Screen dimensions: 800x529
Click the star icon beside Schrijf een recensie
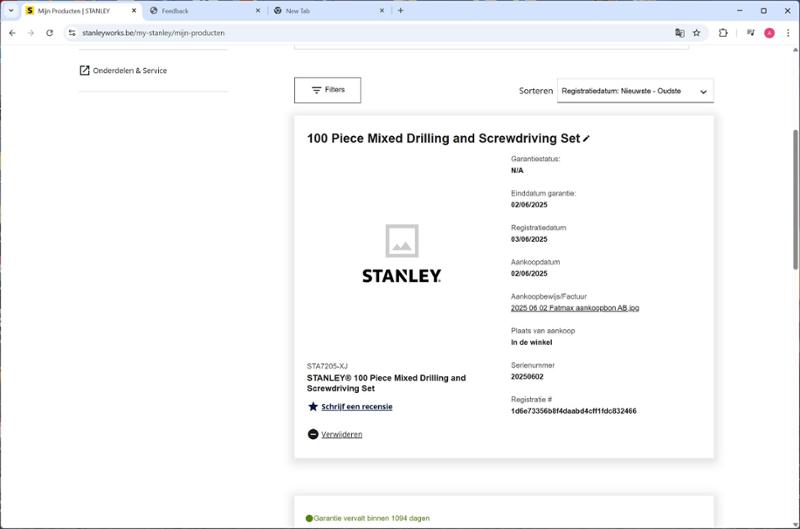click(x=313, y=407)
